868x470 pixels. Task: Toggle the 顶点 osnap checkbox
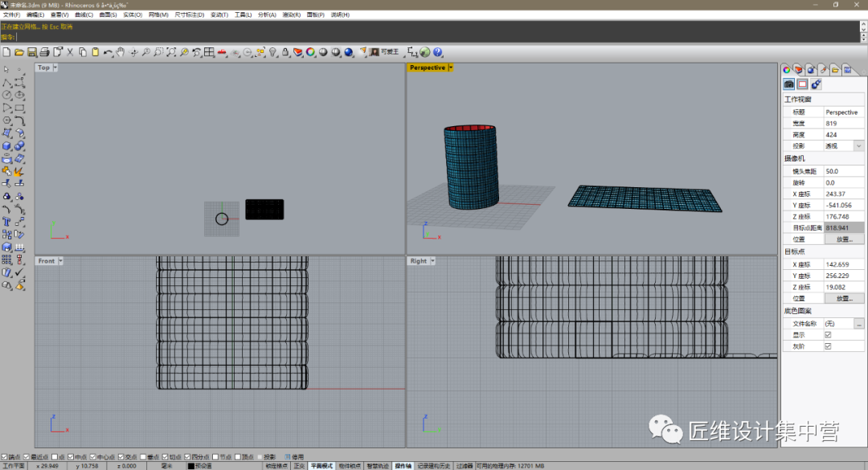237,456
